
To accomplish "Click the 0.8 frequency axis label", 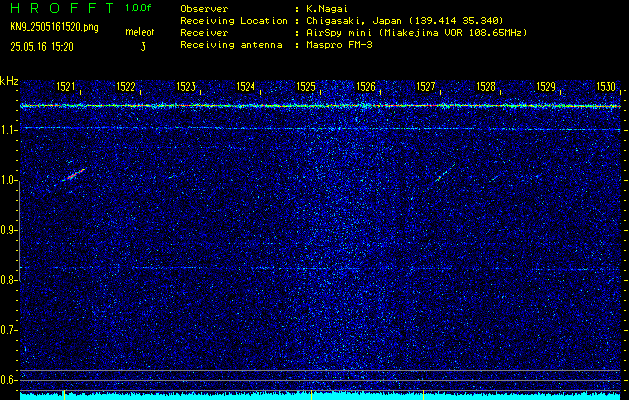I will [9, 280].
